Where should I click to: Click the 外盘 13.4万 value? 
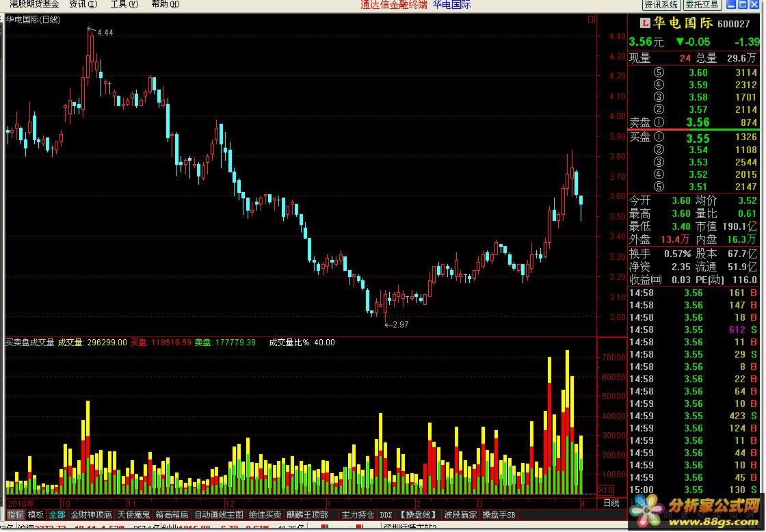(675, 239)
